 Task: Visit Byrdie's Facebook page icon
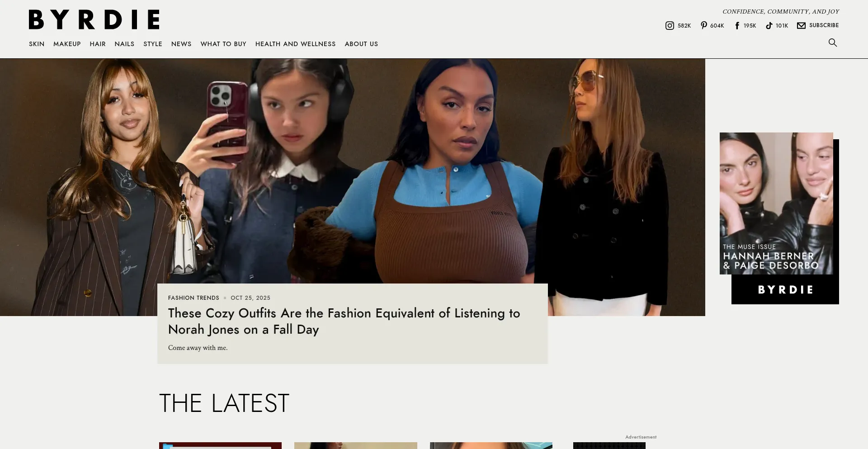click(x=737, y=26)
